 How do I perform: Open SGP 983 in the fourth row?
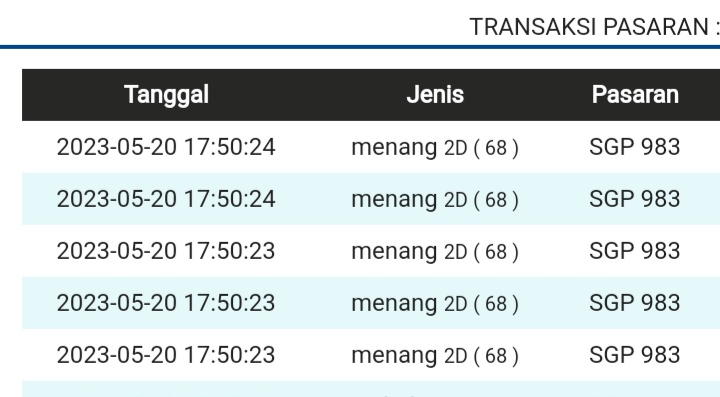tap(635, 303)
